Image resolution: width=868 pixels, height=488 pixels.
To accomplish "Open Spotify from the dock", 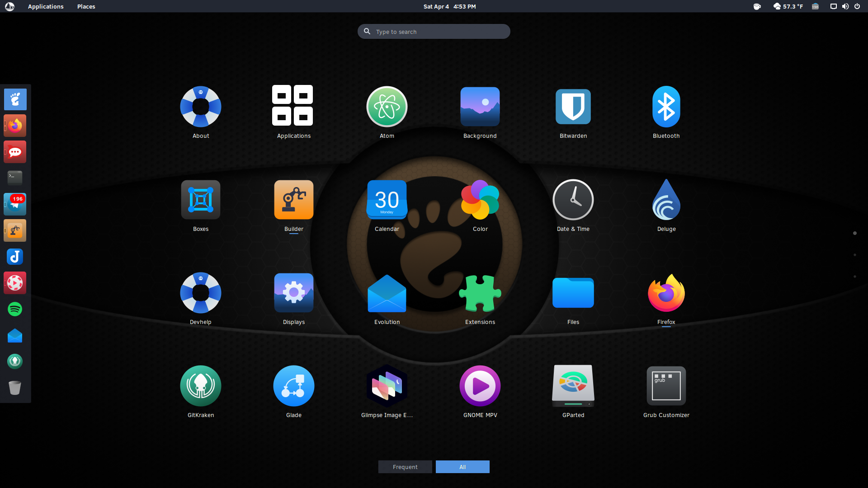I will [15, 309].
